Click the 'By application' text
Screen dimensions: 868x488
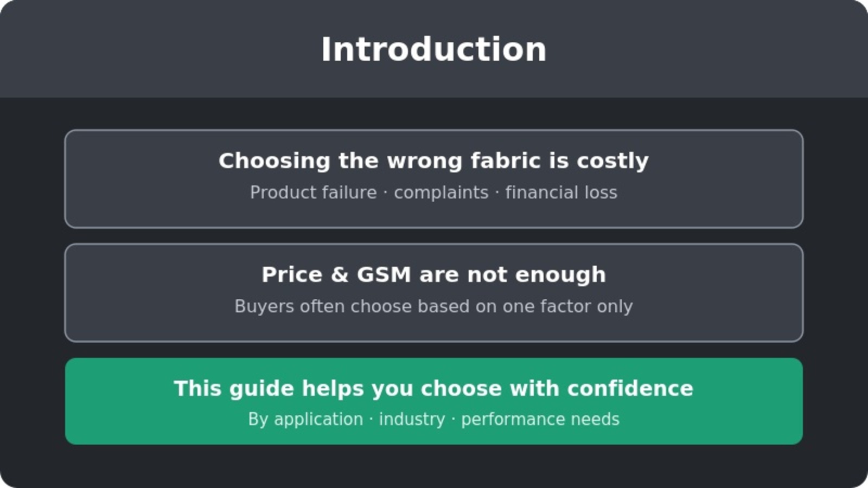coord(305,419)
